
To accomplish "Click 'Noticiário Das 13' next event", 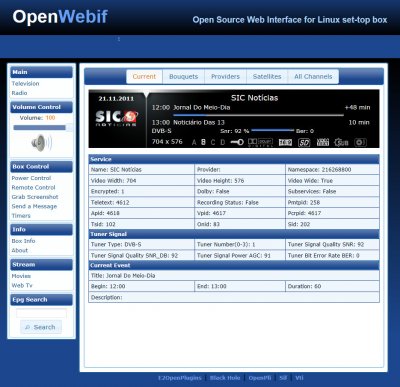I will (x=199, y=122).
